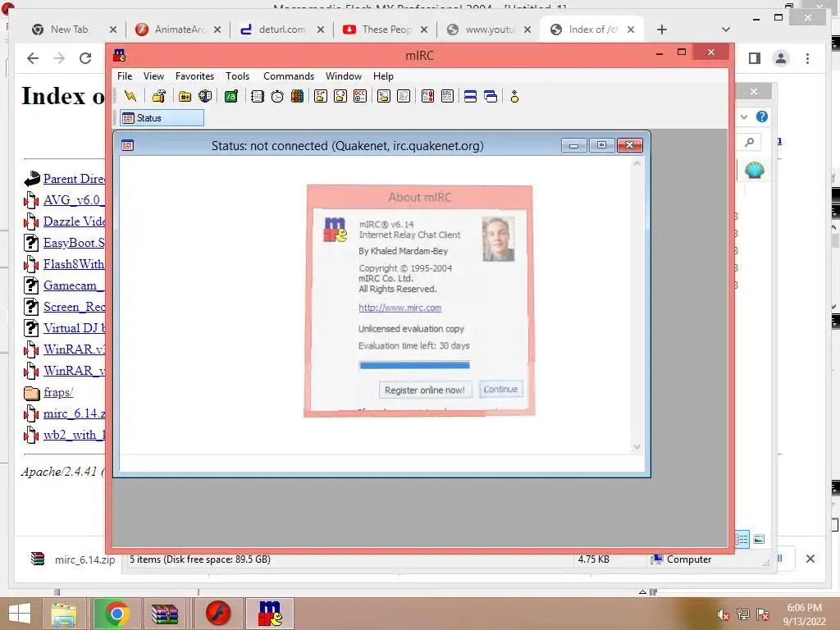Open the Log Files toolbar icon
The image size is (840, 630).
(404, 97)
